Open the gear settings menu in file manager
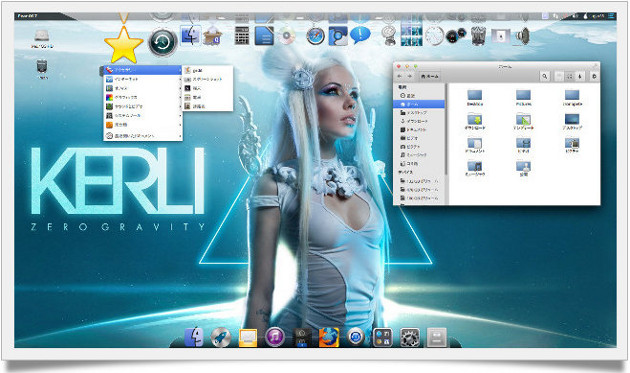630x373 pixels. (x=594, y=76)
